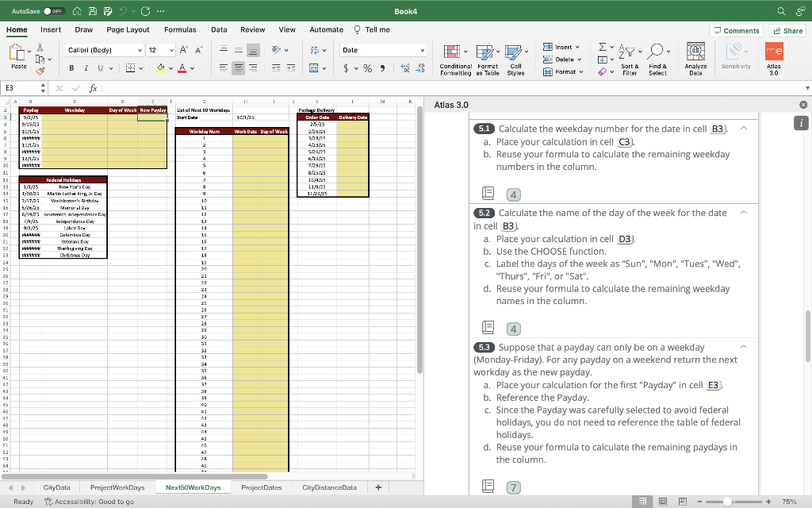Image resolution: width=812 pixels, height=508 pixels.
Task: Expand the formula bar chevron
Action: [806, 88]
